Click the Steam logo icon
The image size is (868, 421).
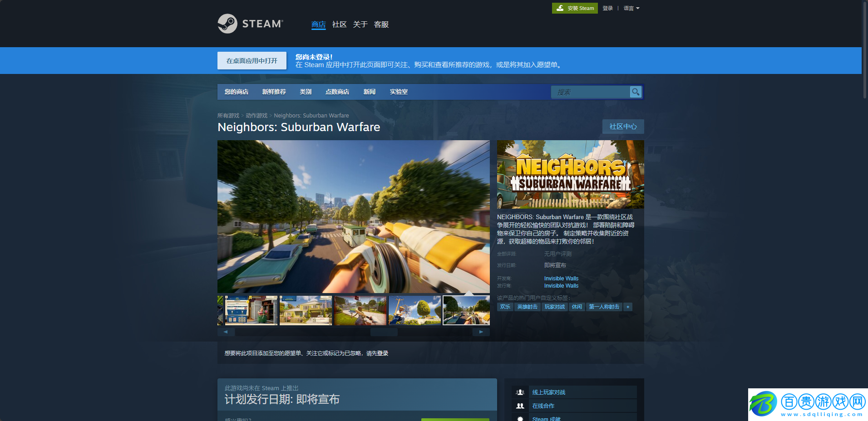coord(227,24)
